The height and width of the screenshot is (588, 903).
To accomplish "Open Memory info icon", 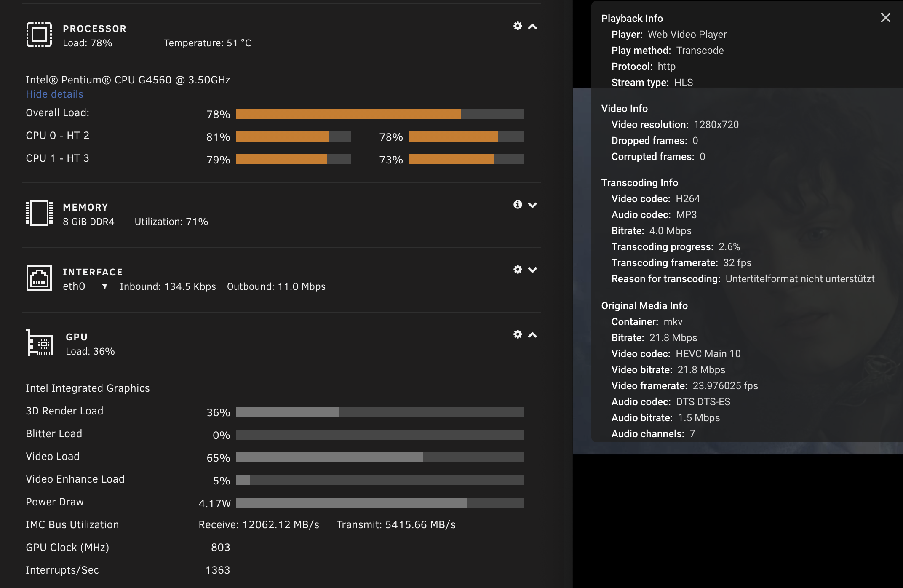I will pyautogui.click(x=518, y=205).
